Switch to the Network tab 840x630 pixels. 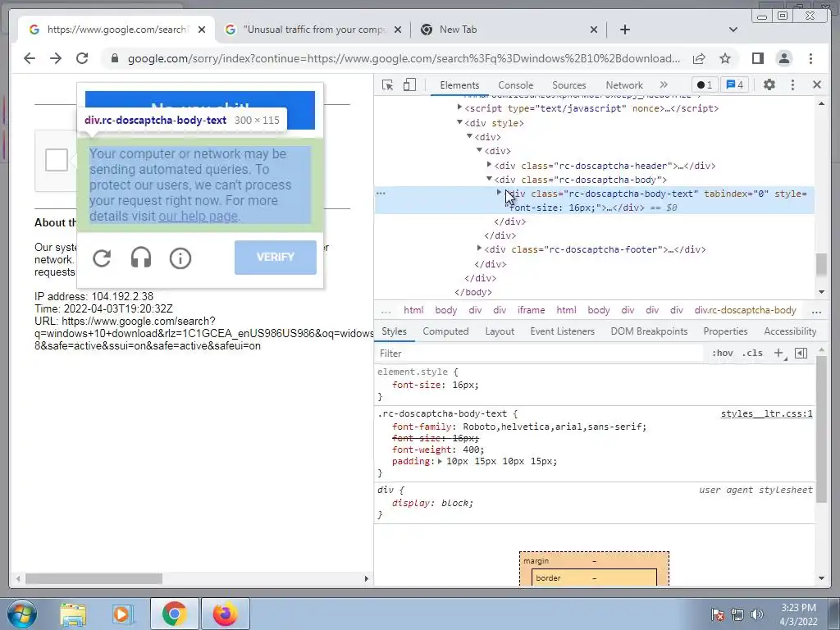[624, 84]
